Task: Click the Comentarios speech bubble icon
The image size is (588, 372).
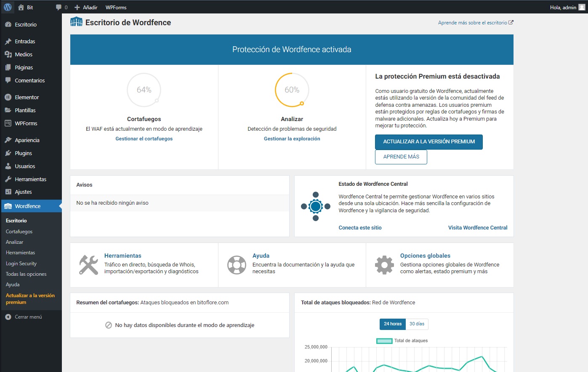Action: click(x=8, y=80)
